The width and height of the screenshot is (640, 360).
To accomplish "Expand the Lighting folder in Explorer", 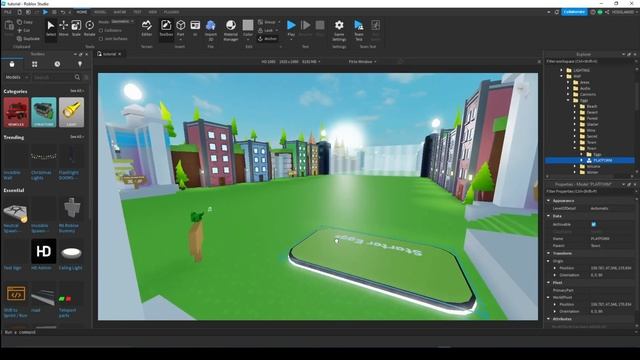I will 562,70.
